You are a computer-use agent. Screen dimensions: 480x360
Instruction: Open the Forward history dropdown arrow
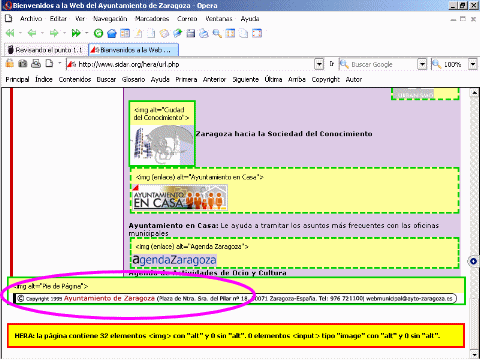(x=64, y=33)
